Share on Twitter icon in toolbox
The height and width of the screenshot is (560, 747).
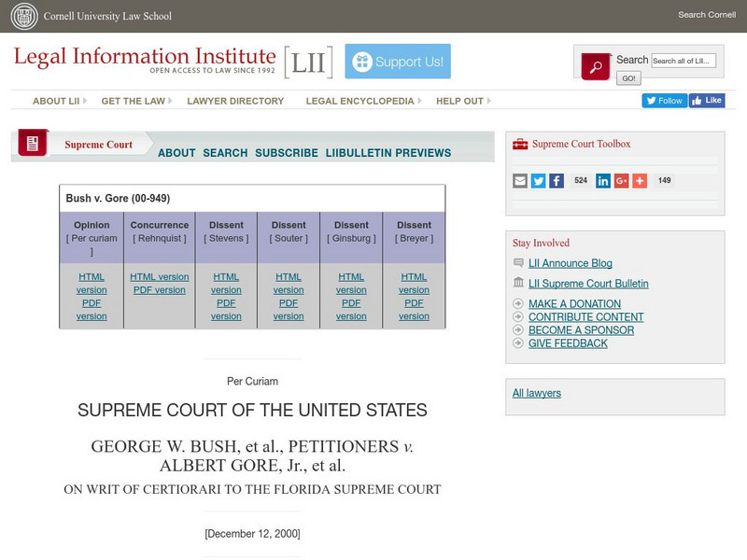pyautogui.click(x=538, y=180)
